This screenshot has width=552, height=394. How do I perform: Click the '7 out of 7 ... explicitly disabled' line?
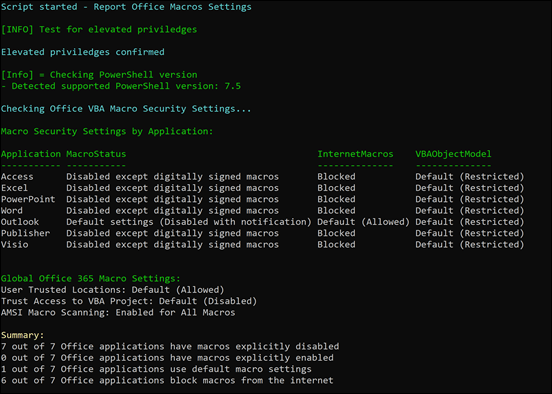tap(170, 346)
